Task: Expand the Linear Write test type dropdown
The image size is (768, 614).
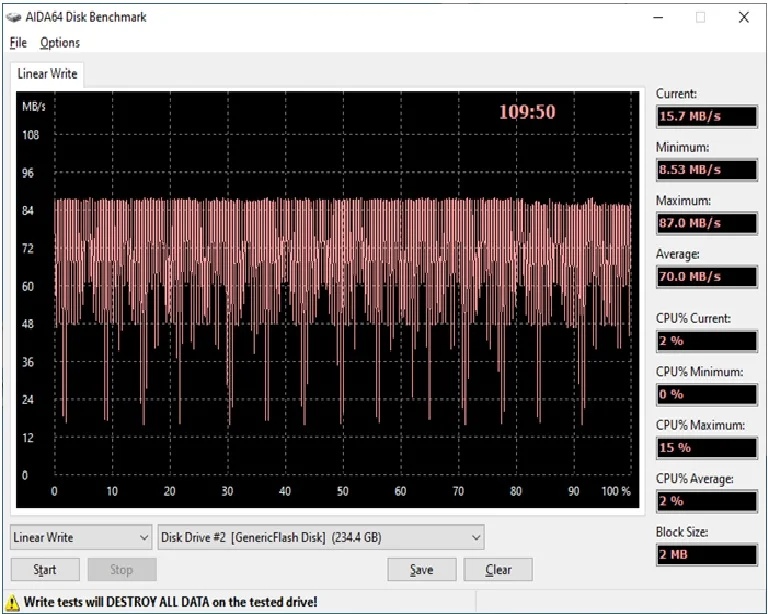Action: coord(81,538)
